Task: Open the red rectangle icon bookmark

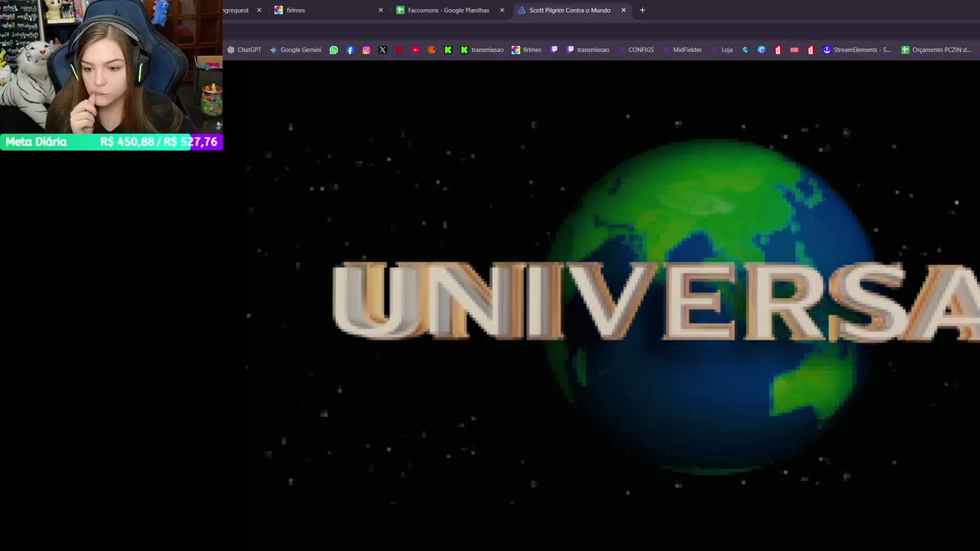Action: (x=794, y=50)
